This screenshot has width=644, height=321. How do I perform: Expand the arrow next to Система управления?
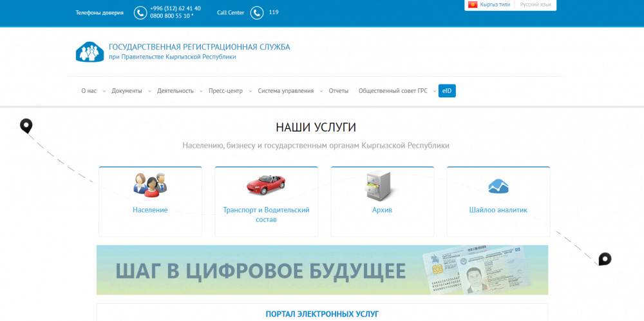[x=321, y=92]
